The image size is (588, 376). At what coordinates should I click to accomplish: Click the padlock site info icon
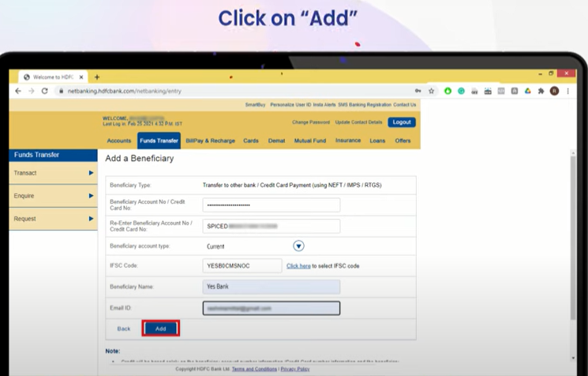point(61,91)
